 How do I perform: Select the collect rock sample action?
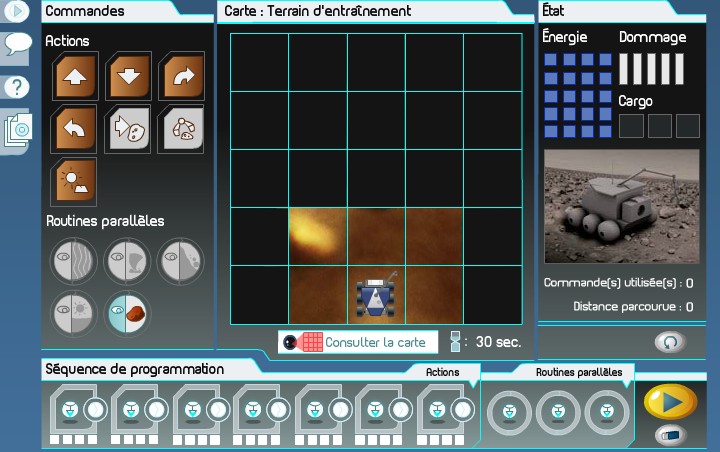pyautogui.click(x=128, y=129)
